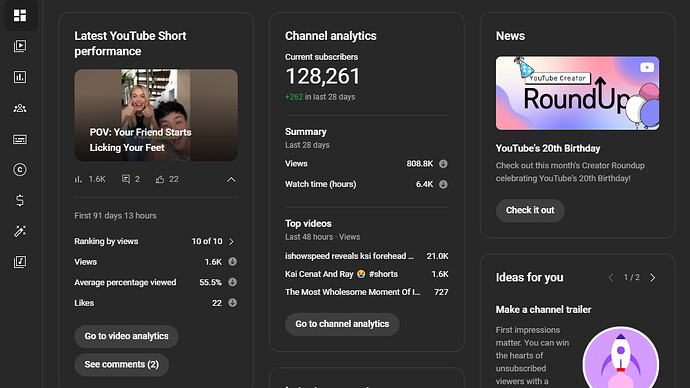
Task: Collapse the Short performance details chevron
Action: click(x=231, y=179)
